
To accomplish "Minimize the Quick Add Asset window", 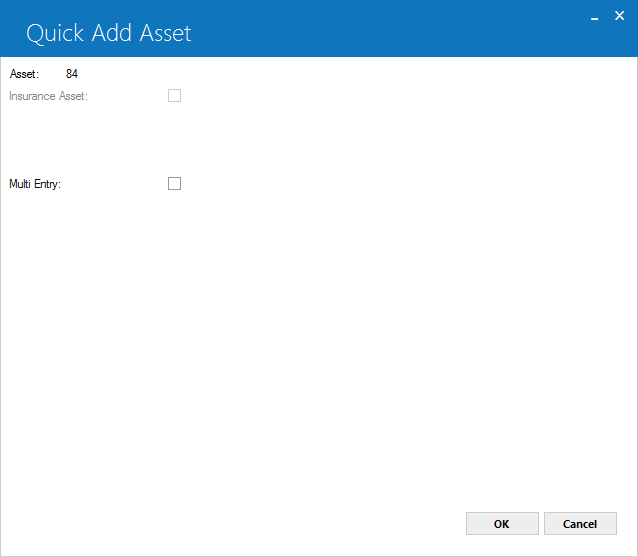I will click(x=594, y=19).
